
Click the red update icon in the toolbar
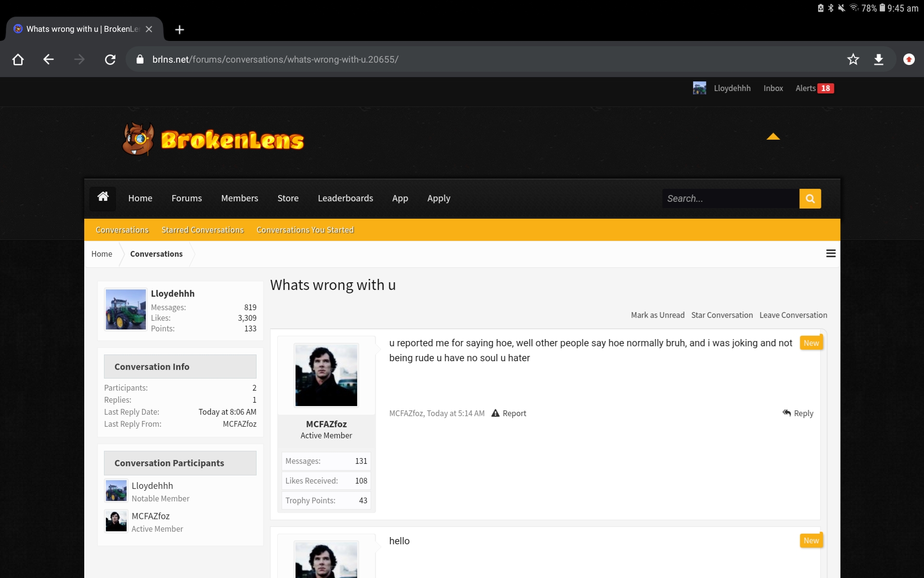909,59
